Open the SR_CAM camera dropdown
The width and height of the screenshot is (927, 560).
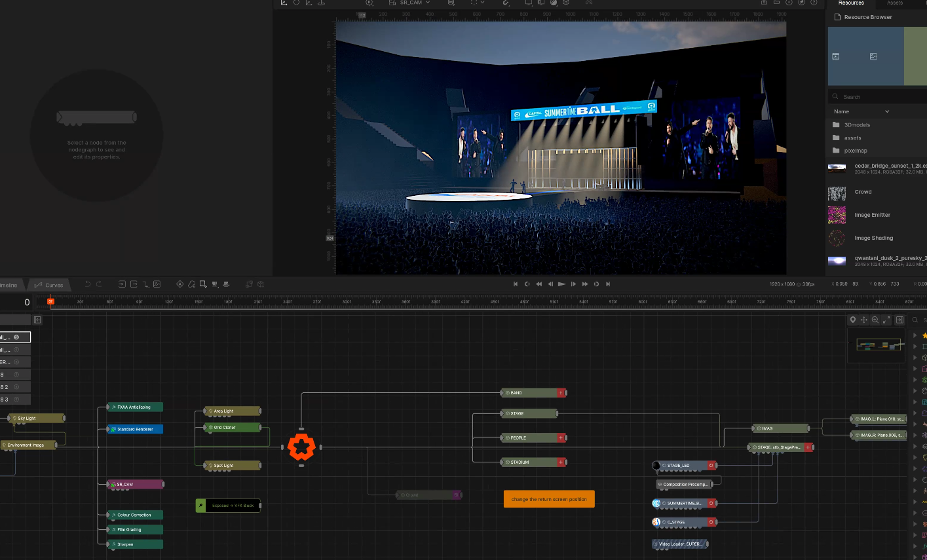coord(415,3)
